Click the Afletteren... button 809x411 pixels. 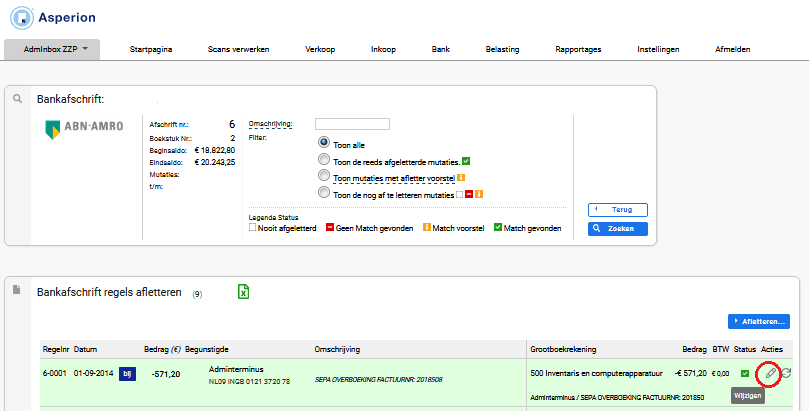click(x=758, y=321)
